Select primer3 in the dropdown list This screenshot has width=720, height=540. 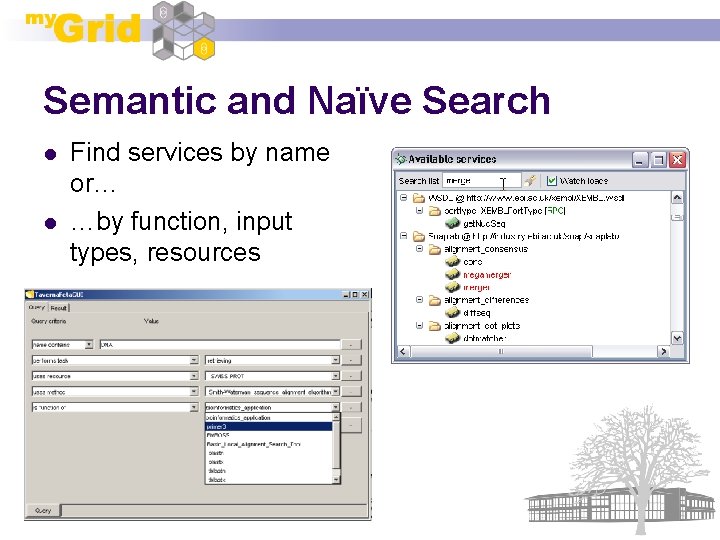coord(269,427)
